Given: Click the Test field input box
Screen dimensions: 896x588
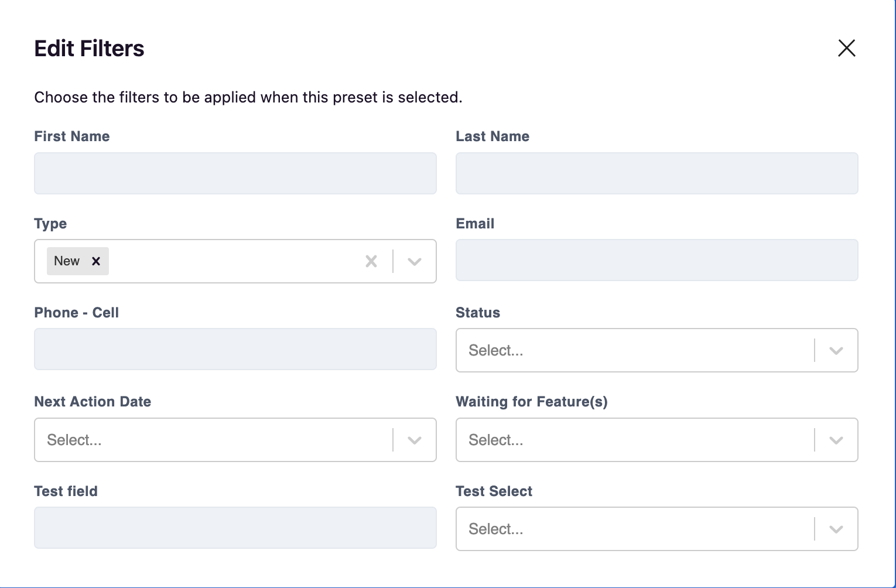Looking at the screenshot, I should pyautogui.click(x=234, y=527).
